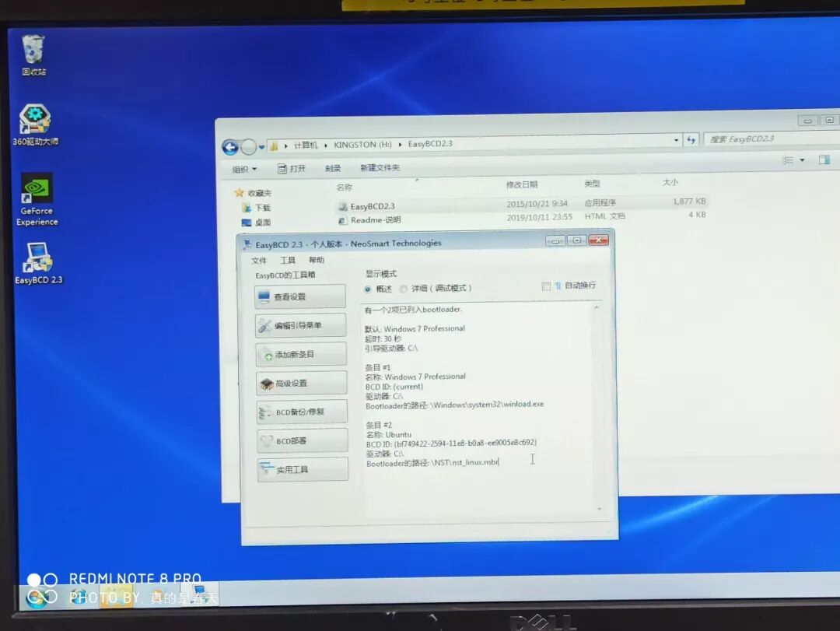Select the EasyBCD2.3 breadcrumb segment
Image resolution: width=840 pixels, height=631 pixels.
click(x=429, y=144)
